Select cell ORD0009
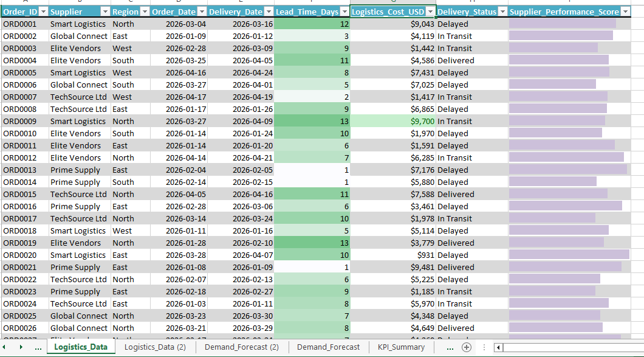Image resolution: width=644 pixels, height=357 pixels. [x=25, y=121]
